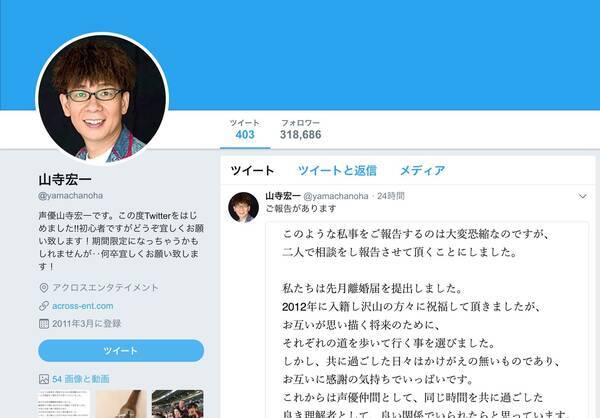Click the calendar icon beside 2011年3月に登録
This screenshot has height=418, width=600.
[x=44, y=324]
